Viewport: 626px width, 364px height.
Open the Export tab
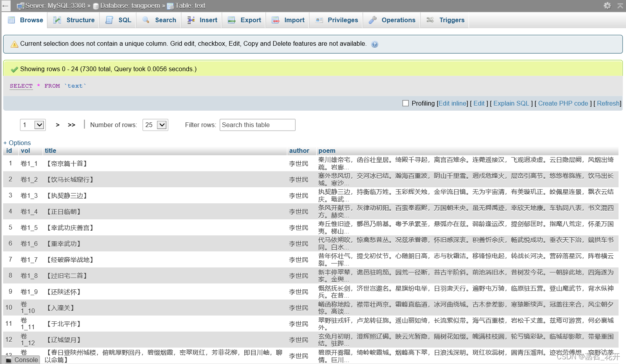244,20
